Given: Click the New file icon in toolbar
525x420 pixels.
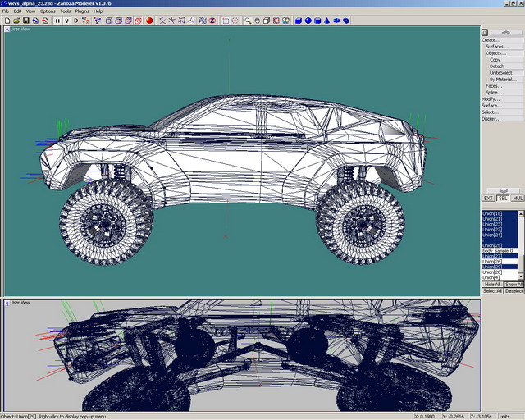Looking at the screenshot, I should point(7,21).
